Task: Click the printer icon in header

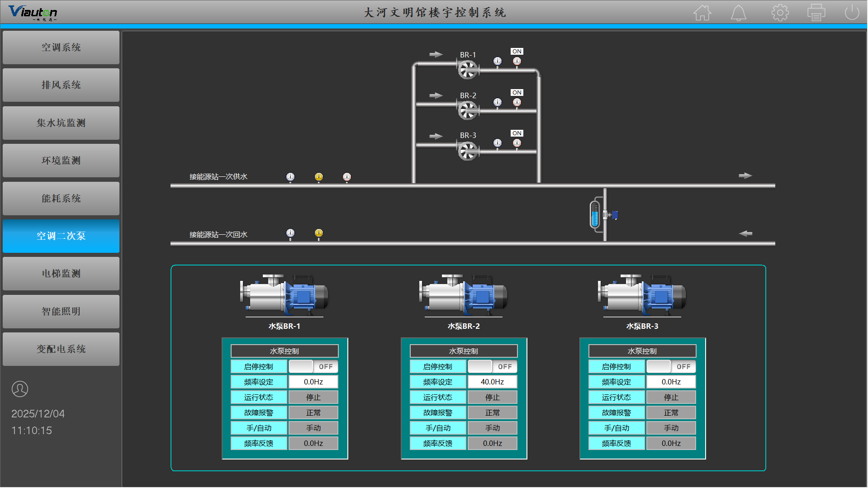Action: [x=816, y=13]
